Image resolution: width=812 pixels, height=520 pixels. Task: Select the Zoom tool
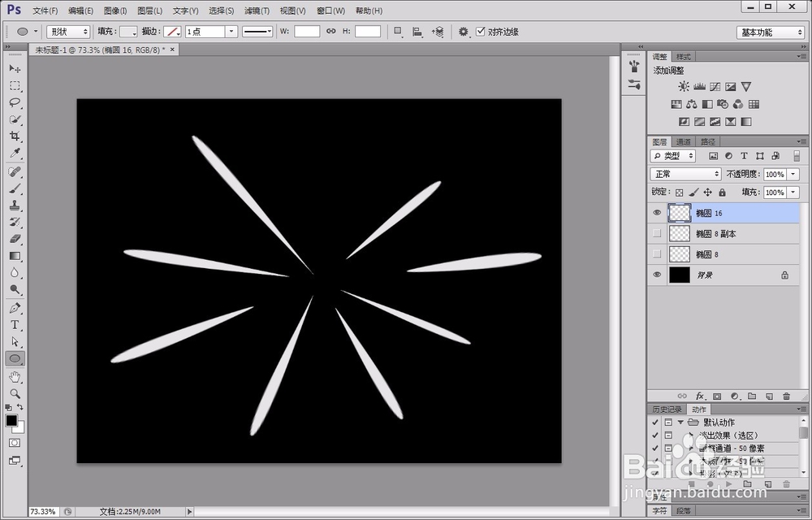15,393
